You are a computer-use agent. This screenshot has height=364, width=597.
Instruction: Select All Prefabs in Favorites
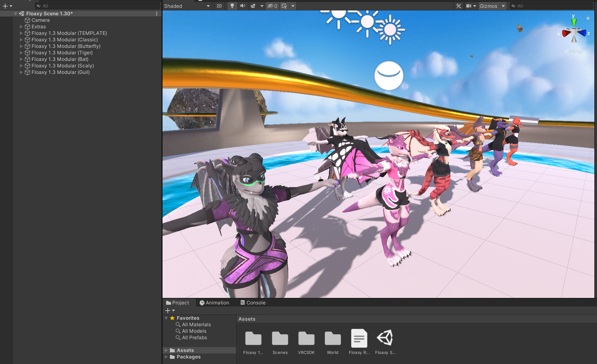pyautogui.click(x=194, y=338)
